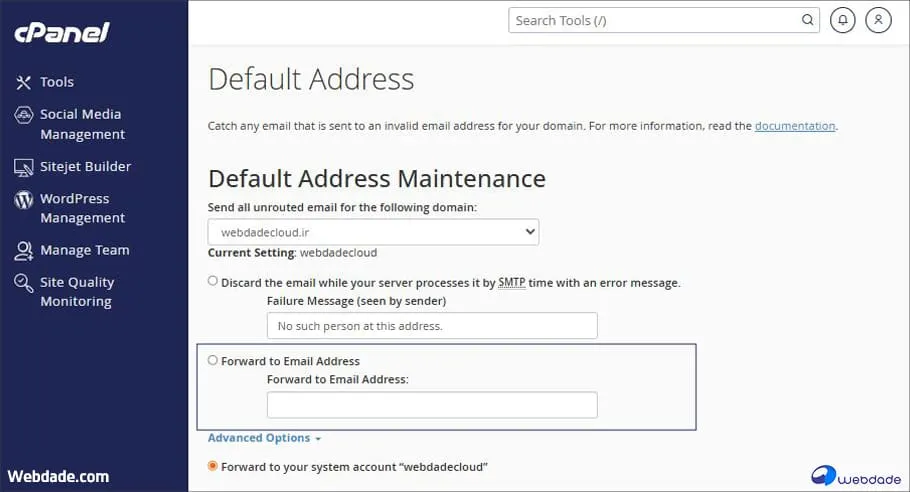Choose Forward to your system account radio
The width and height of the screenshot is (910, 492).
tap(213, 466)
